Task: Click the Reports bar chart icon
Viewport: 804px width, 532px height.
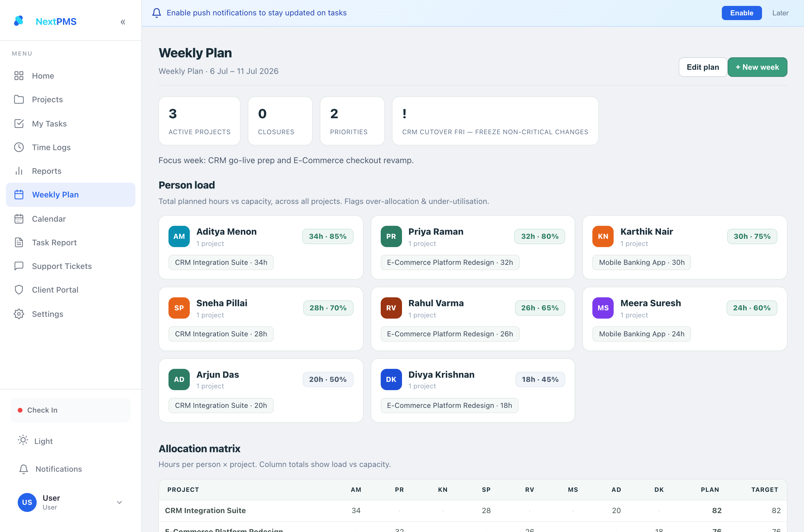Action: [x=19, y=171]
